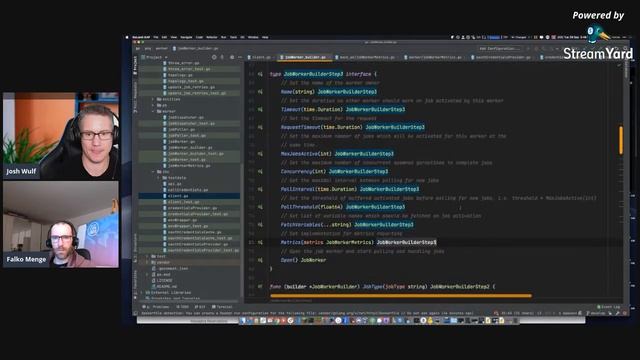Click gutter icon beside PollInterval method
This screenshot has height=360, width=640.
click(260, 189)
